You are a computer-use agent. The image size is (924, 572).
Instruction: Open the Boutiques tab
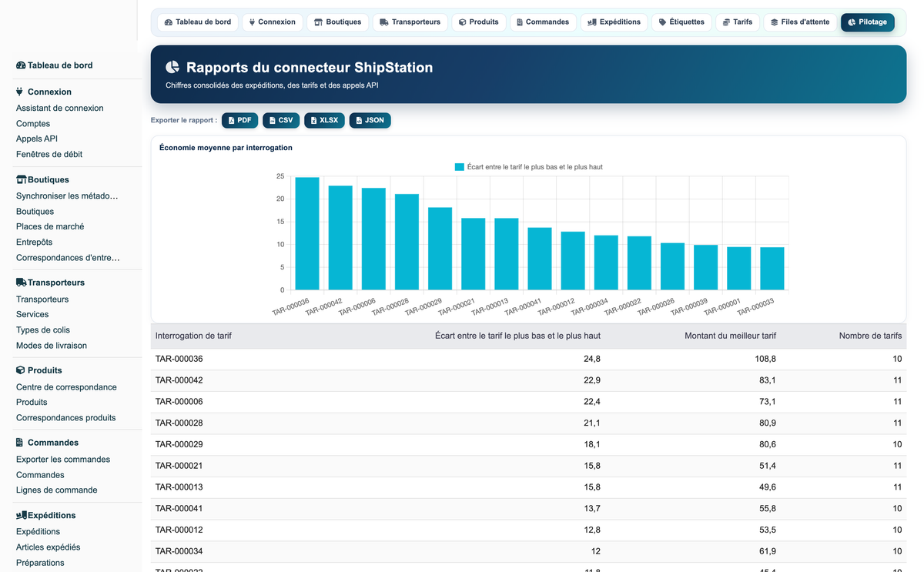click(337, 22)
